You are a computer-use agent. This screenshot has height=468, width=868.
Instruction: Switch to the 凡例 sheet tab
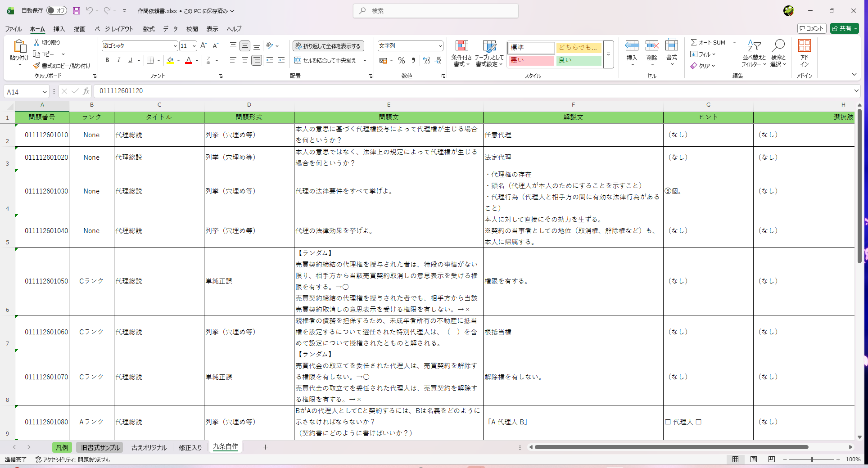(x=62, y=447)
